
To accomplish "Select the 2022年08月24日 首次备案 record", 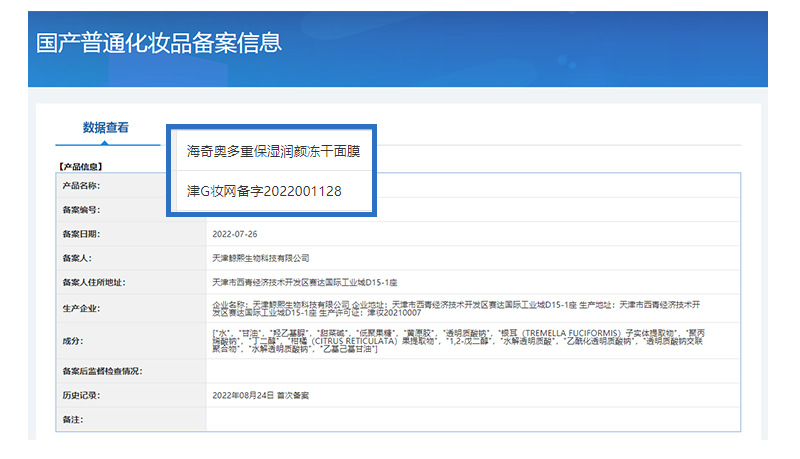I will pyautogui.click(x=260, y=395).
